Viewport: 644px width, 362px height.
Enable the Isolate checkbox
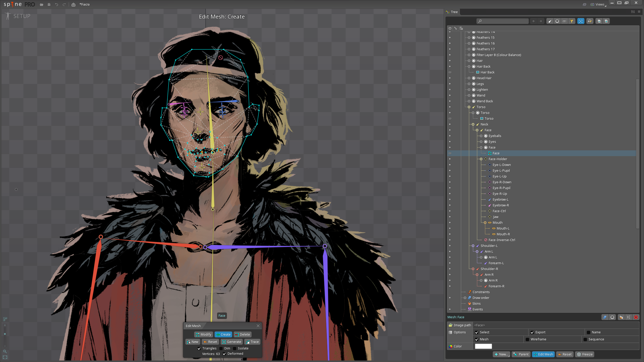pyautogui.click(x=235, y=348)
